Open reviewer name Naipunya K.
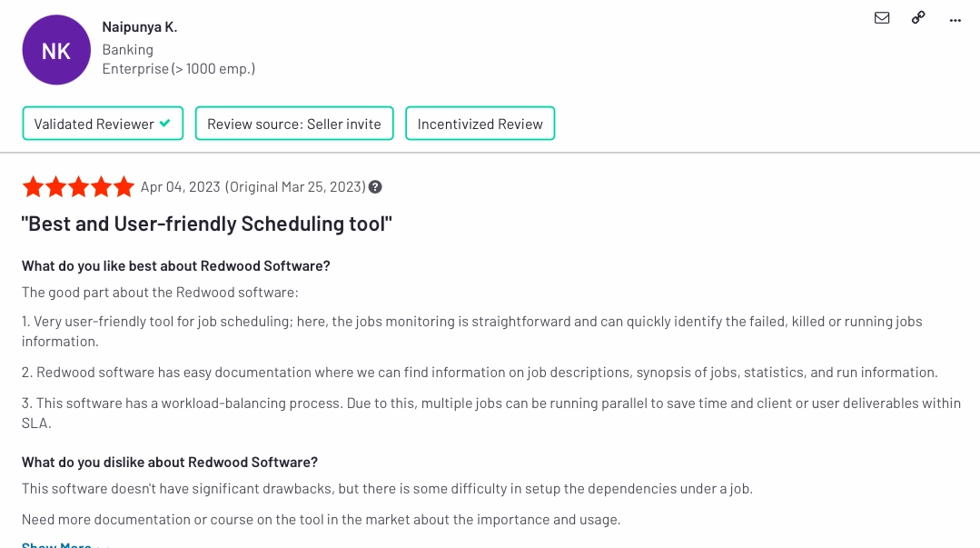Screen dimensions: 980x548 tap(140, 27)
